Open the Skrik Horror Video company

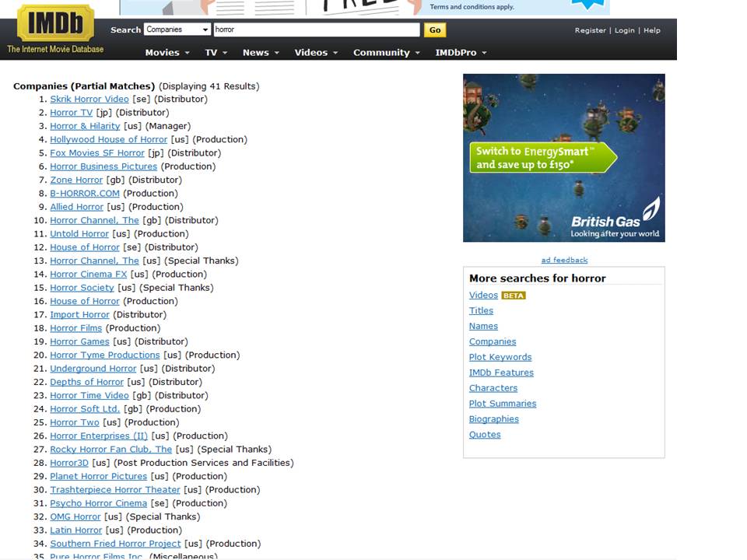(89, 99)
